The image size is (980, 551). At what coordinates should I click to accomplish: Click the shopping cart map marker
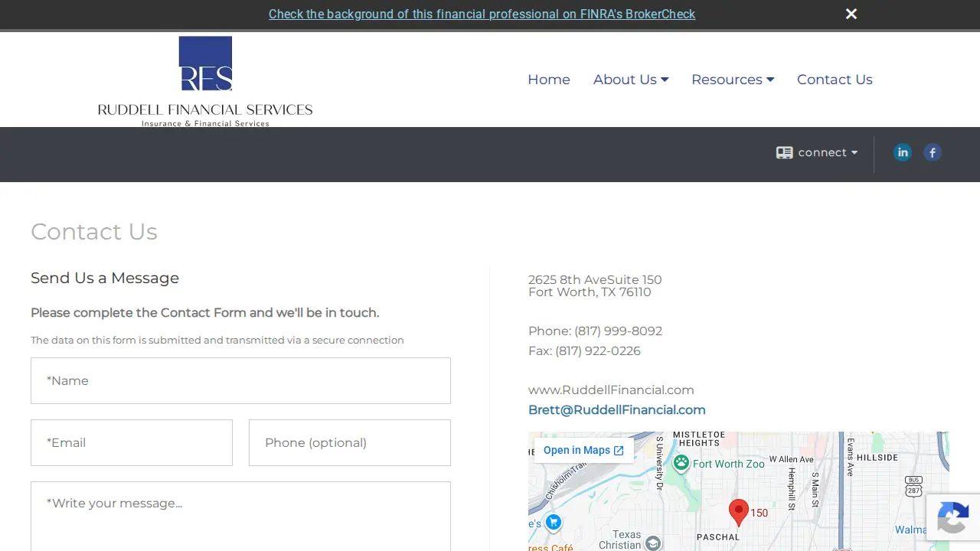[554, 523]
